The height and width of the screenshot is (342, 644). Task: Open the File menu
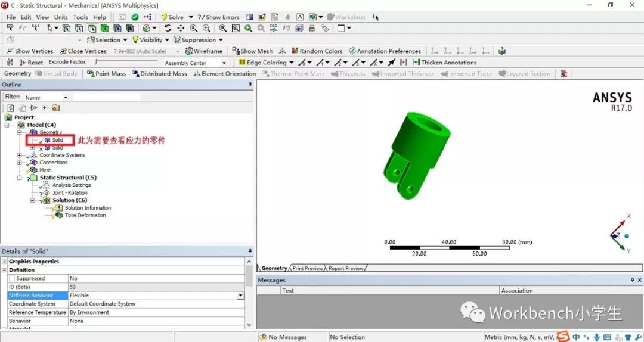11,17
